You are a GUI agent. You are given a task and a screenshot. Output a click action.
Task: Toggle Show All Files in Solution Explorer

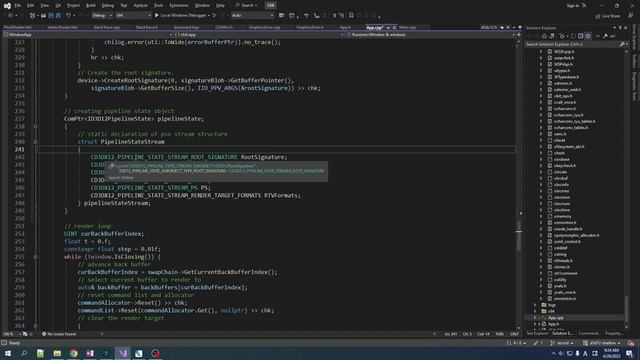588,36
